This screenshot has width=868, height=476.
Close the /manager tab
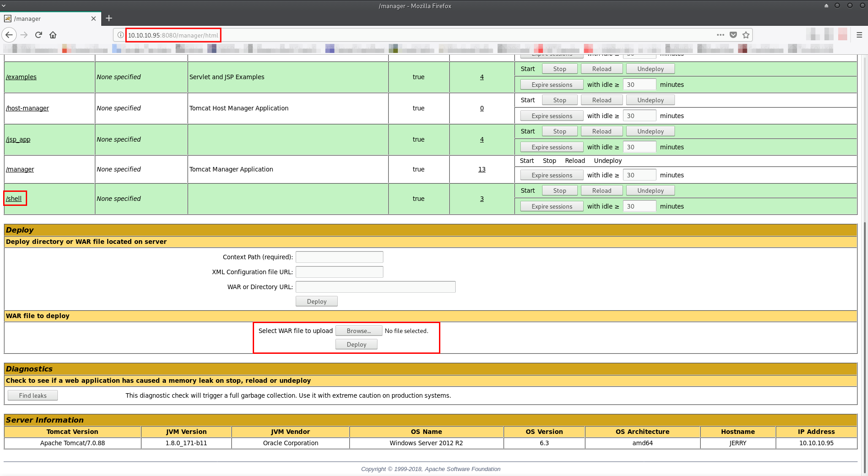click(x=94, y=19)
